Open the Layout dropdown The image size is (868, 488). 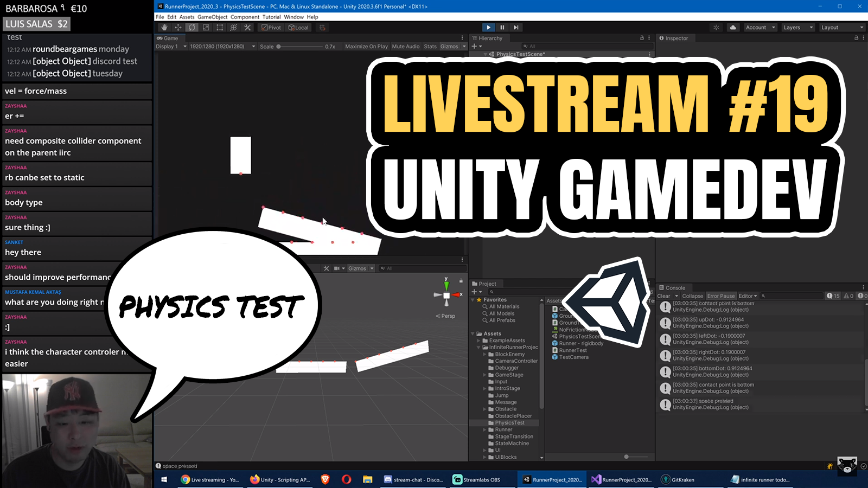click(842, 28)
